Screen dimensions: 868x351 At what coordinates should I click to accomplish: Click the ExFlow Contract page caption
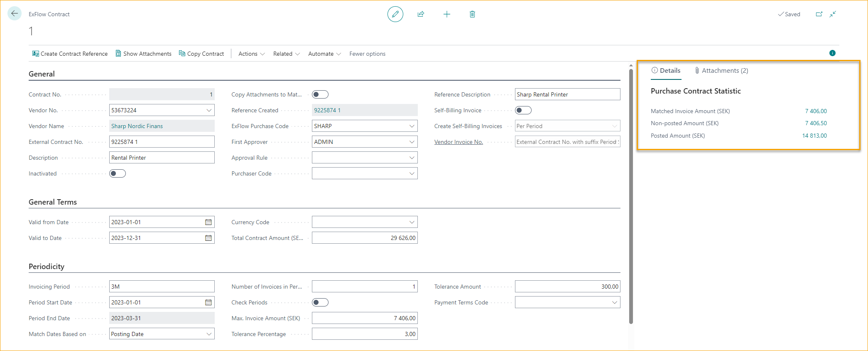(x=49, y=14)
